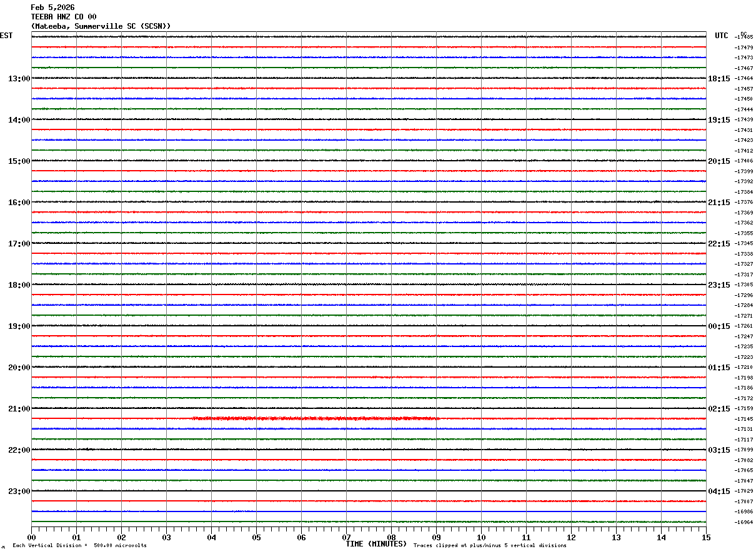Screen dimensions: 756x554
Task: Click the 03:15 UTC time label
Action: coord(719,450)
